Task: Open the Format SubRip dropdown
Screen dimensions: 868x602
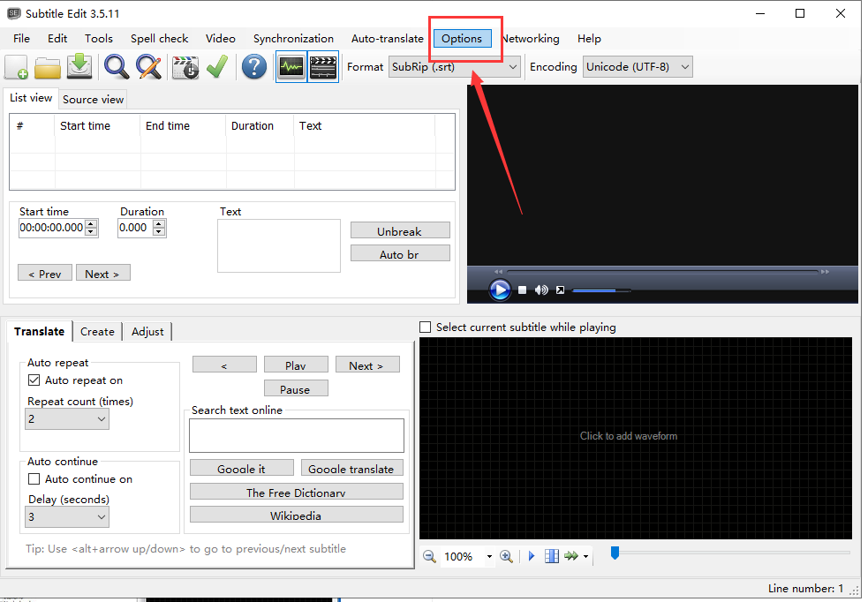Action: [455, 67]
